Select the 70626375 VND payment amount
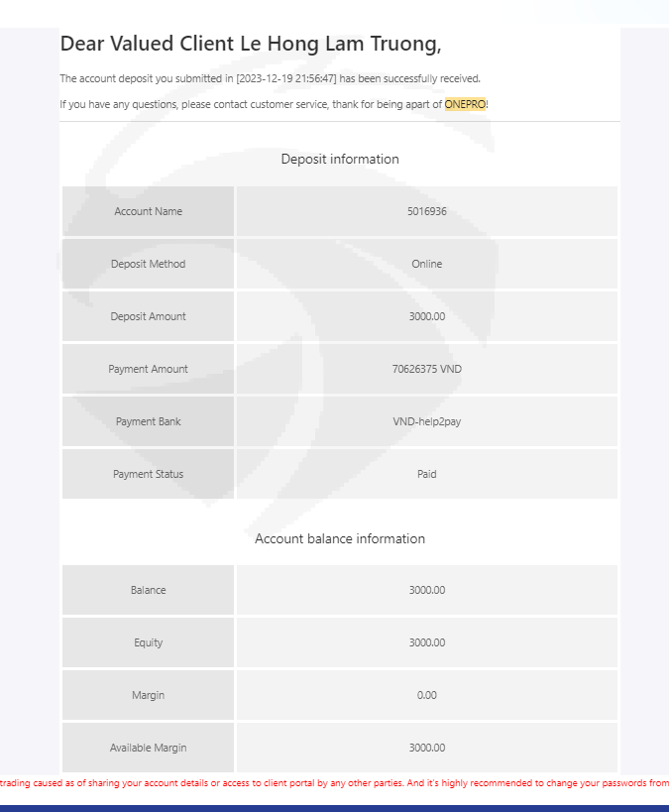 (426, 369)
